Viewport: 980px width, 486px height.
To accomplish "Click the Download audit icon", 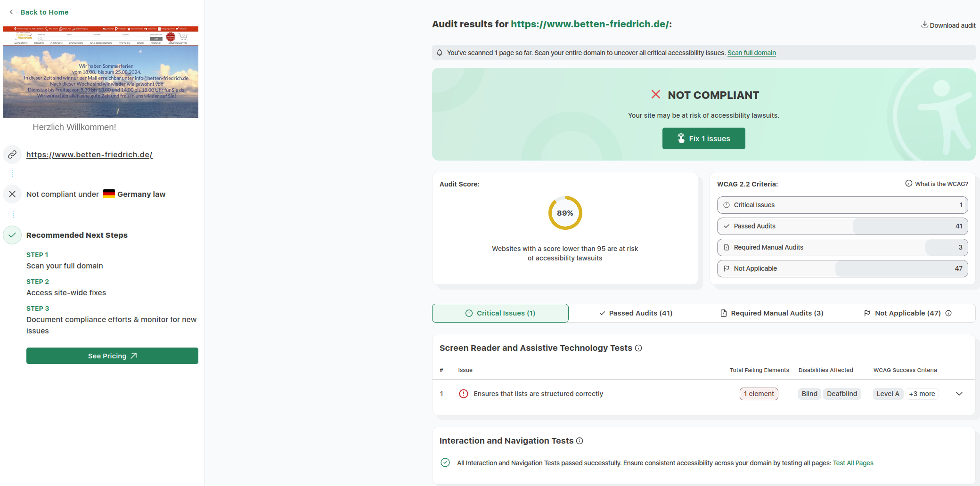I will click(x=924, y=24).
